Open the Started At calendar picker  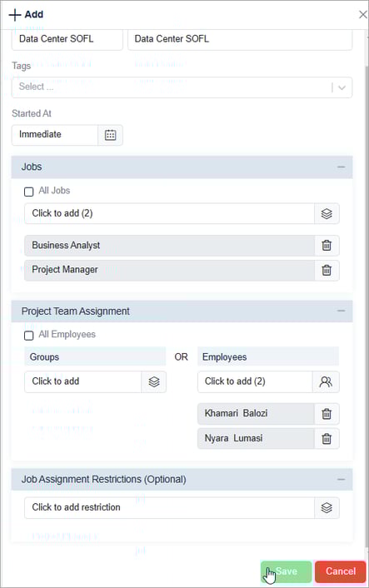pos(110,135)
